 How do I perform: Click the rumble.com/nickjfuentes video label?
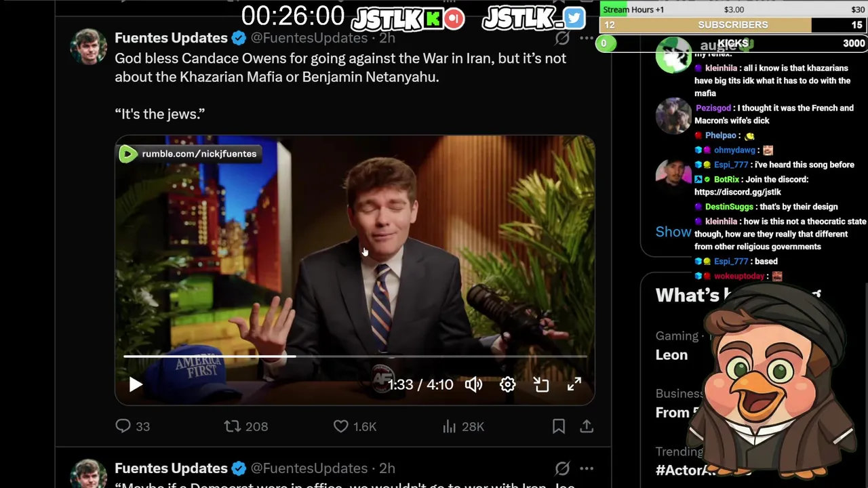[x=189, y=154]
